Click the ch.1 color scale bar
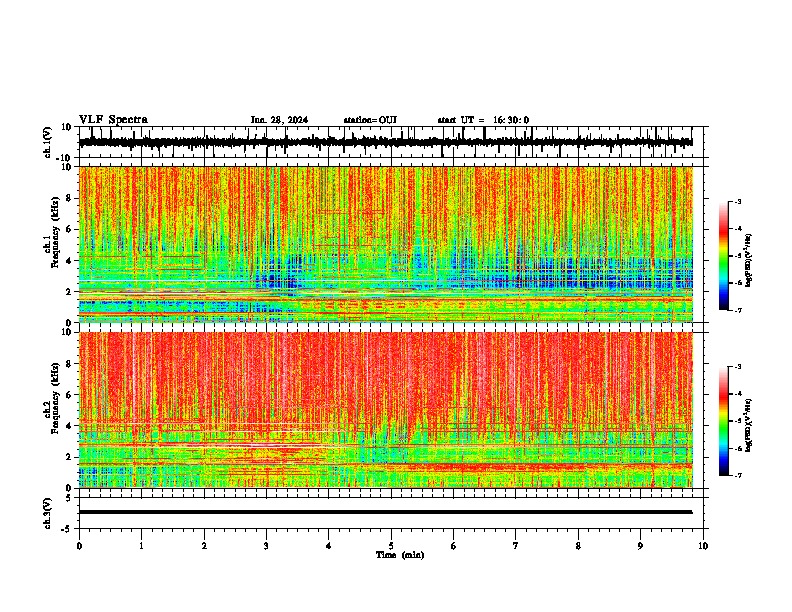This screenshot has width=792, height=612. tap(723, 256)
